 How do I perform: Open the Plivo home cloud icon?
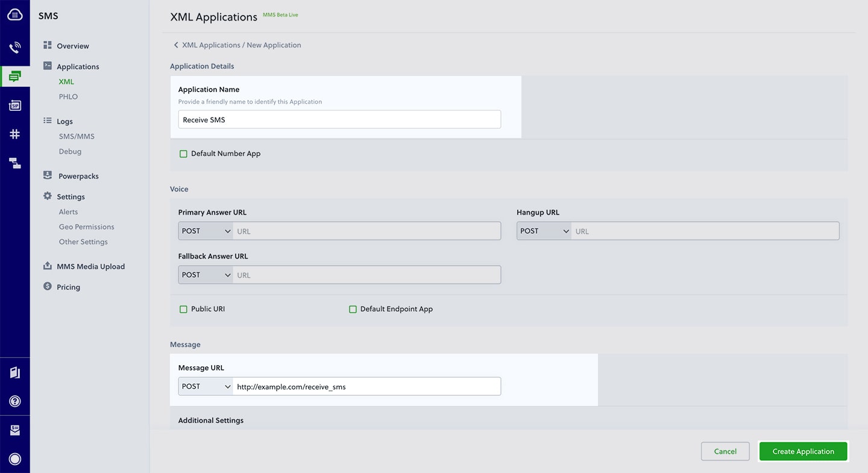(14, 14)
